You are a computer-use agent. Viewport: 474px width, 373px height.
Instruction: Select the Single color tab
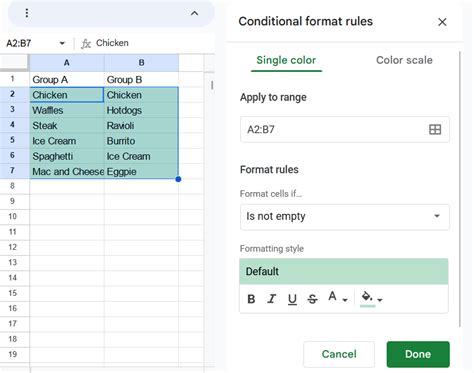286,60
